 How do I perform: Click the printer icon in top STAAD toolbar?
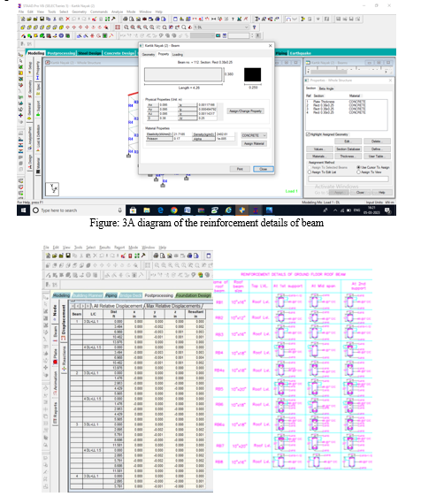tap(125, 19)
